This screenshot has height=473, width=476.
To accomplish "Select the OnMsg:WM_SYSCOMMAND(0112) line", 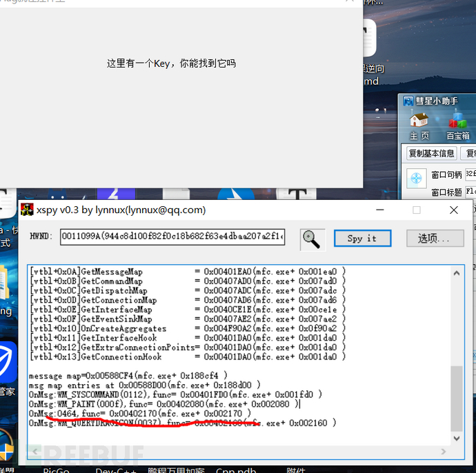I will [x=175, y=394].
